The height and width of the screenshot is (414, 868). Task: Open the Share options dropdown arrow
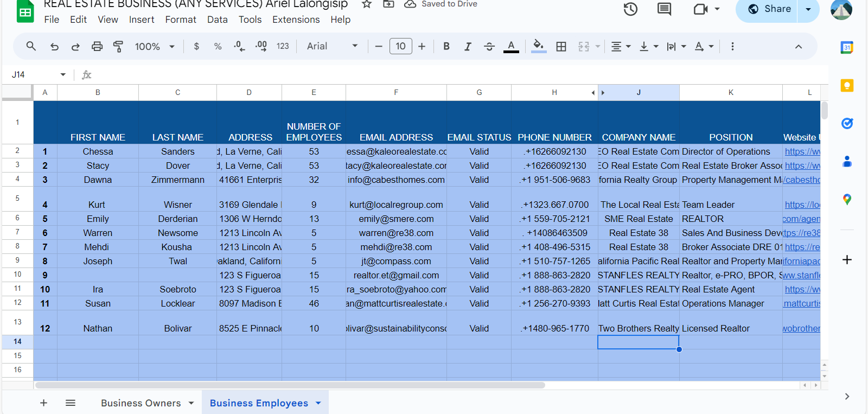point(808,9)
